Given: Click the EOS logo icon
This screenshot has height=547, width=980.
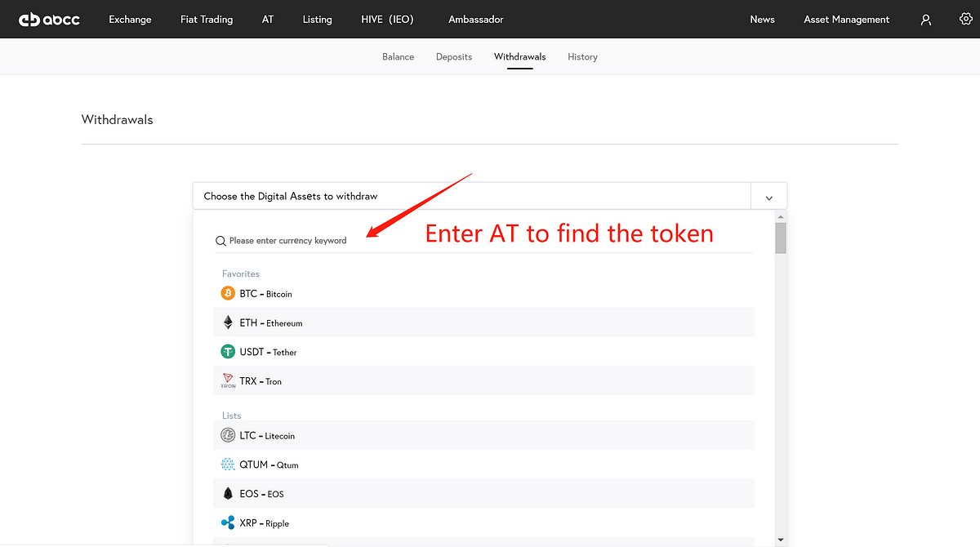Looking at the screenshot, I should pos(228,494).
